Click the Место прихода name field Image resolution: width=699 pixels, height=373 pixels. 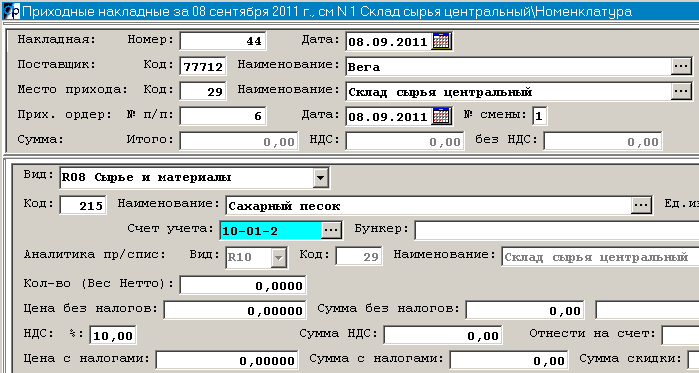(508, 91)
